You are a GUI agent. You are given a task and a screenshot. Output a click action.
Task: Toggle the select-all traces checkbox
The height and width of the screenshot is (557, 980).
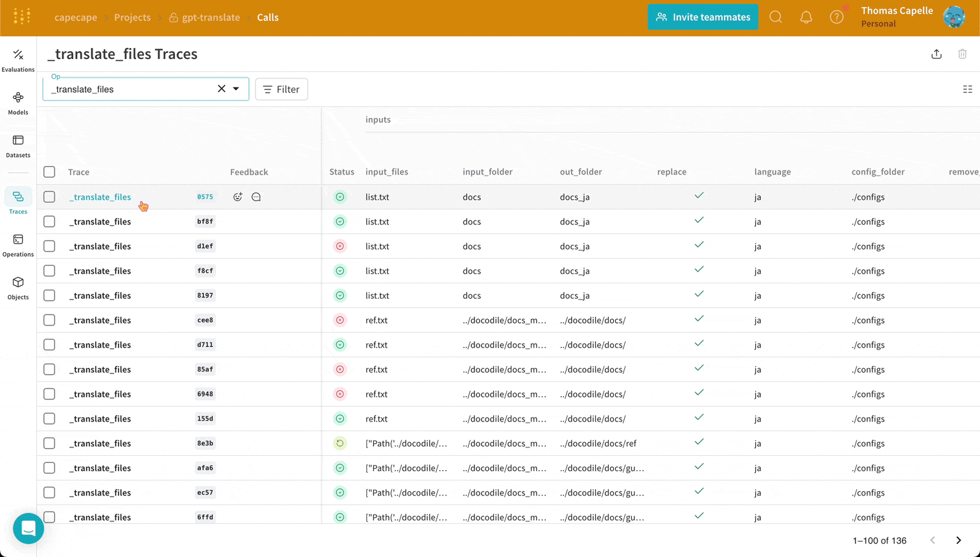click(x=49, y=172)
